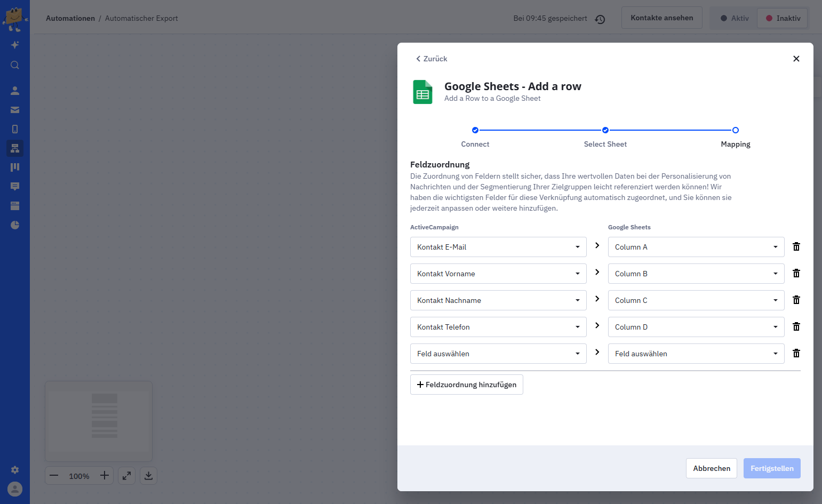
Task: Zoom in with plus button
Action: pos(105,476)
